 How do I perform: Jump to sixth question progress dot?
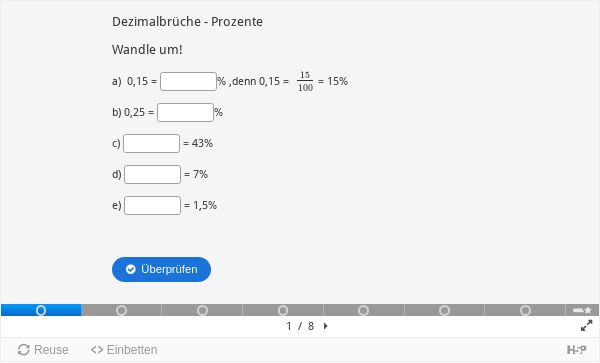point(444,310)
